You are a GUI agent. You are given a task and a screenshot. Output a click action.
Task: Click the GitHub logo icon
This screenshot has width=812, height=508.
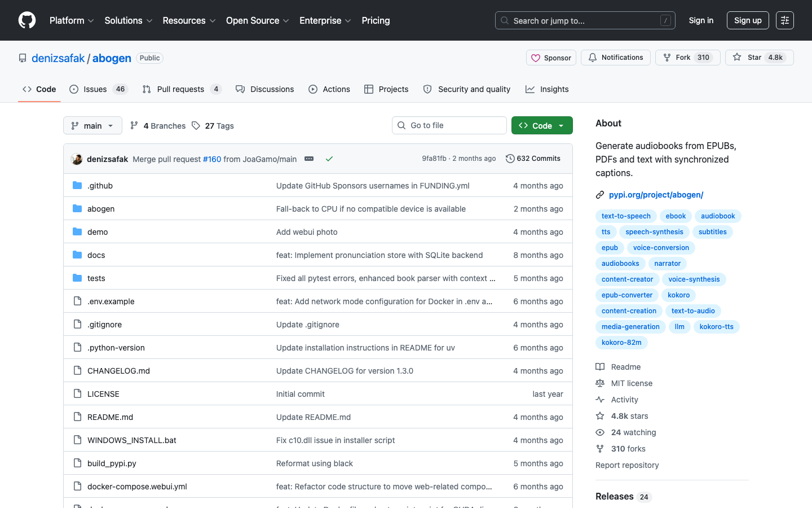(x=27, y=20)
